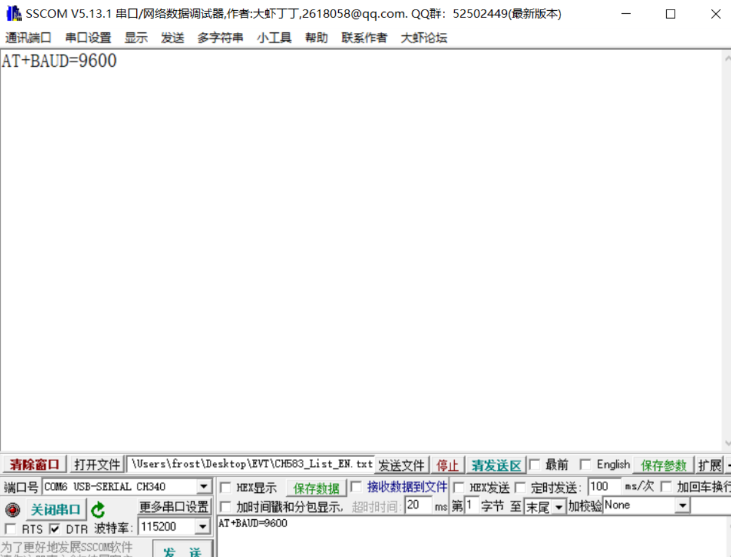Viewport: 731px width, 557px height.
Task: Toggle 加回车换行 checkbox
Action: pos(666,487)
